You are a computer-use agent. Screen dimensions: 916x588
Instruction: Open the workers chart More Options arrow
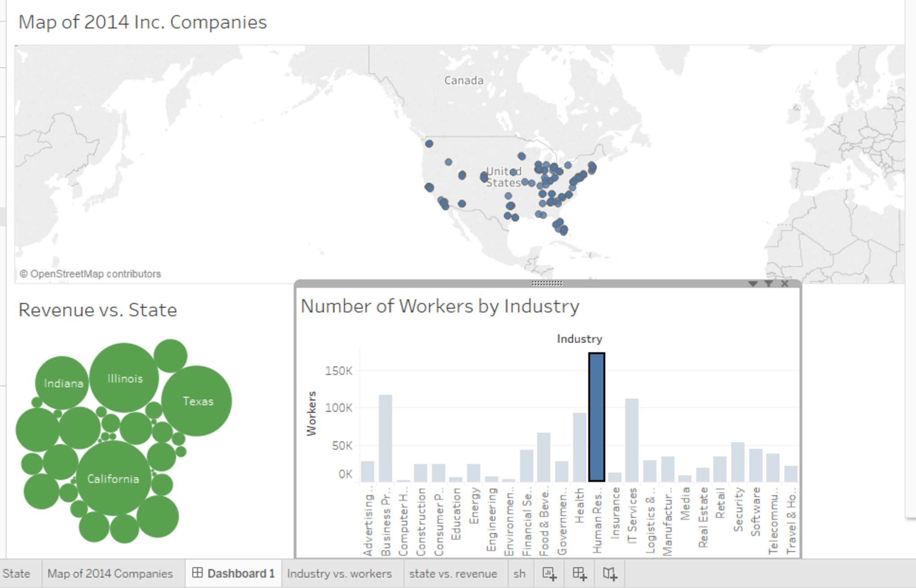[x=753, y=283]
